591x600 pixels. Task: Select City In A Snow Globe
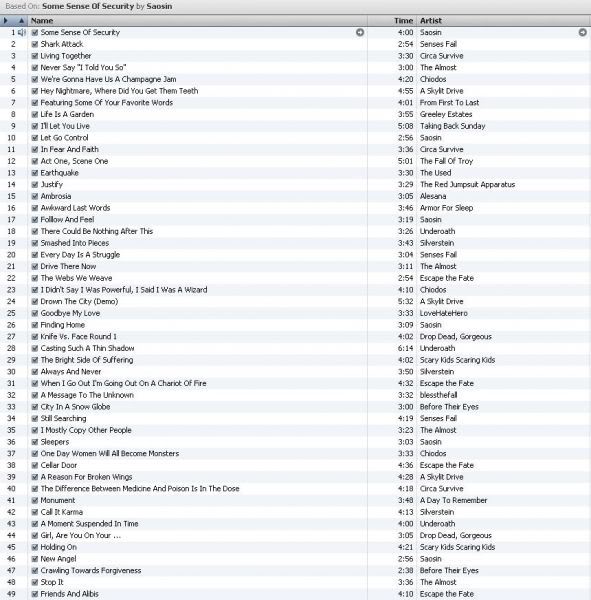75,407
